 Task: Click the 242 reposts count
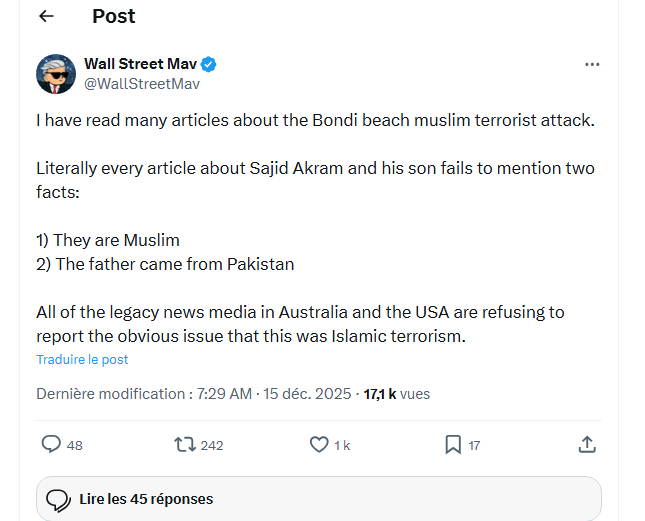pyautogui.click(x=212, y=446)
